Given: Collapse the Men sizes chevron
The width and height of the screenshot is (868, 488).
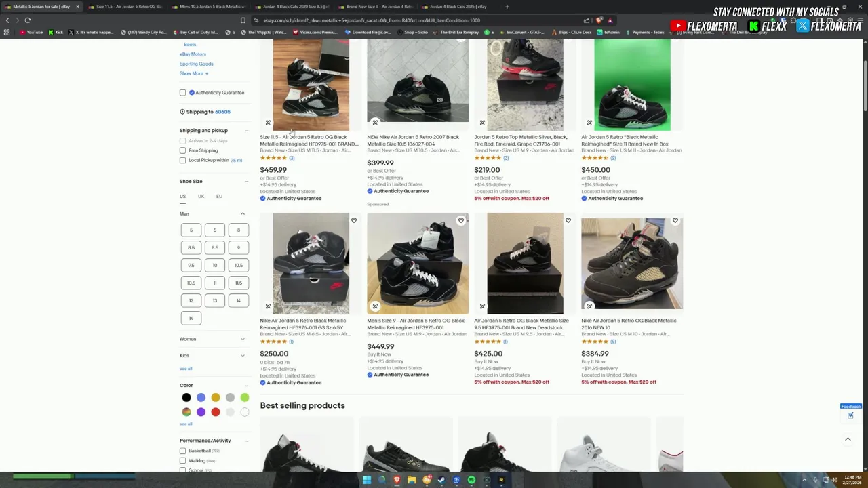Looking at the screenshot, I should [x=242, y=214].
